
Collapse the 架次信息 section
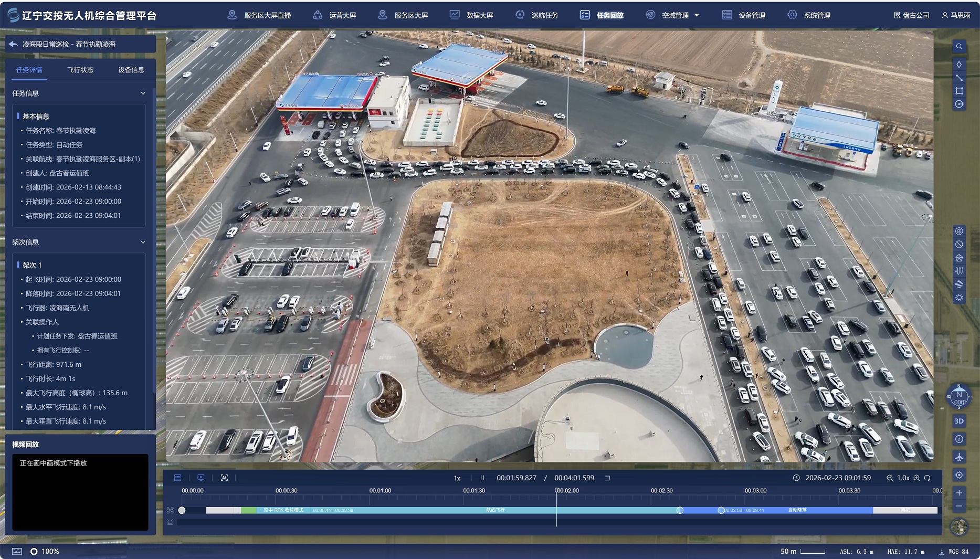(143, 242)
